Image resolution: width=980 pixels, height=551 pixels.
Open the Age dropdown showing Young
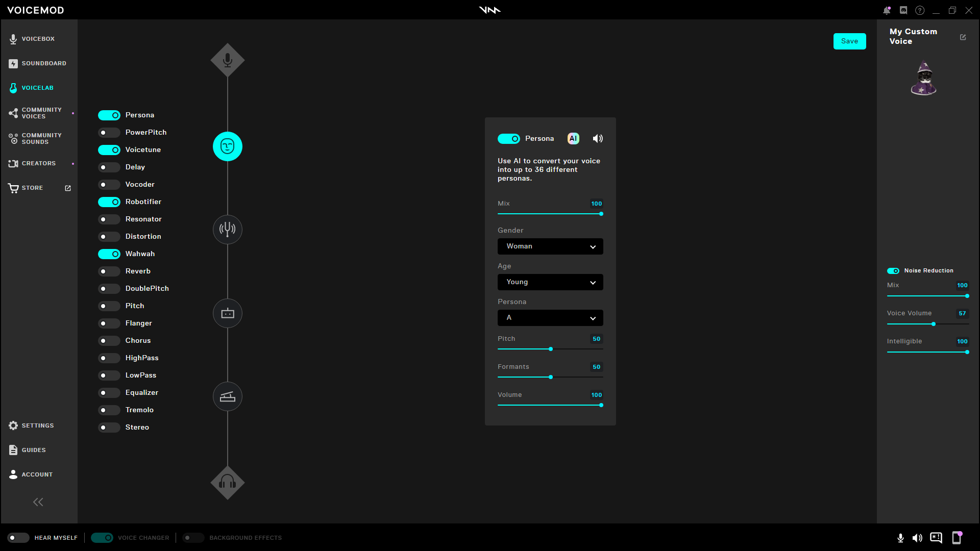pyautogui.click(x=550, y=282)
